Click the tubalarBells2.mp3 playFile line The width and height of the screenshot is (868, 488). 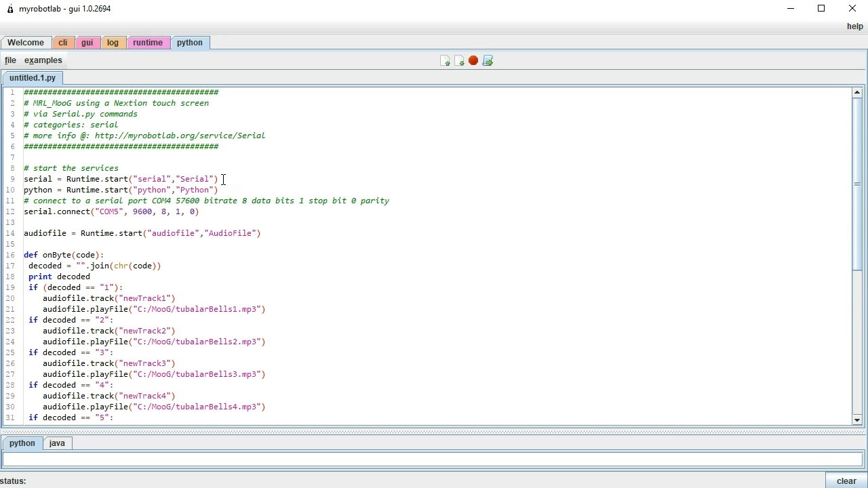click(154, 342)
